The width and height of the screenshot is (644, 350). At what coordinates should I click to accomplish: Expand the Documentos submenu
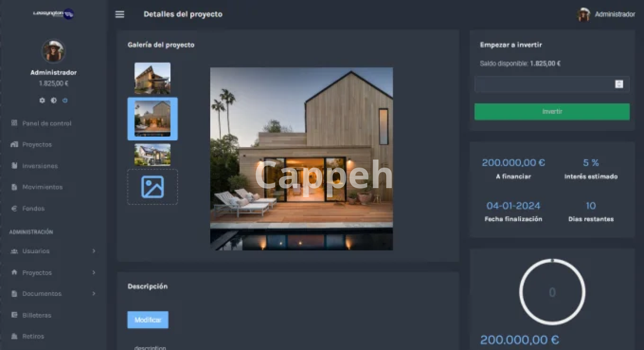pos(94,294)
